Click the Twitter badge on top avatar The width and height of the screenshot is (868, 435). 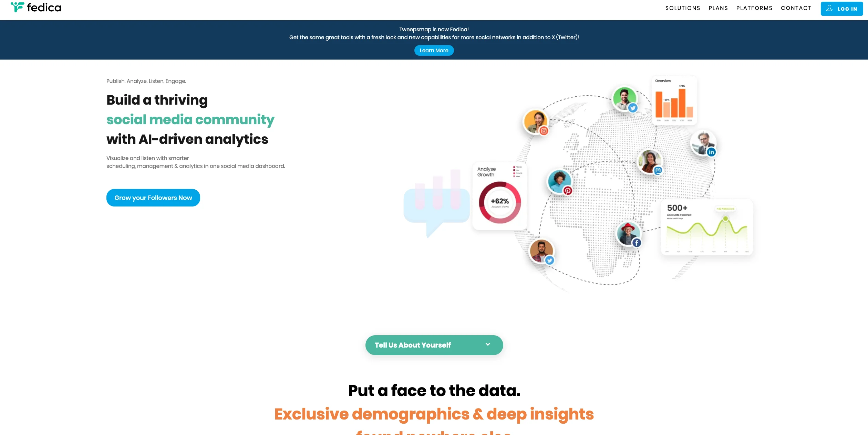pos(633,108)
